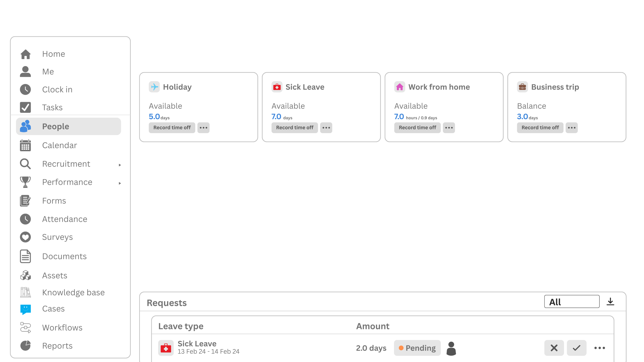Click the Business trip briefcase icon
The image size is (644, 362).
tap(522, 87)
